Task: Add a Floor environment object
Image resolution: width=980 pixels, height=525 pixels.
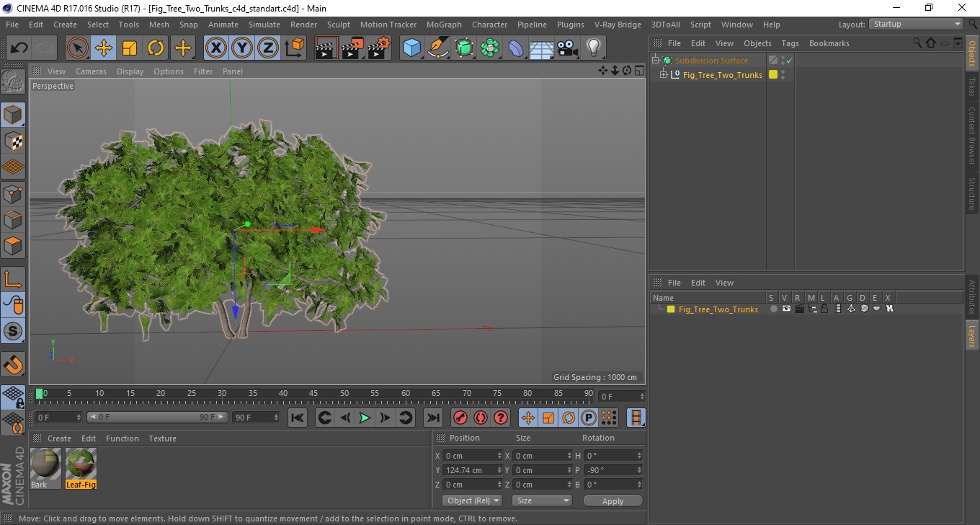Action: click(x=542, y=48)
